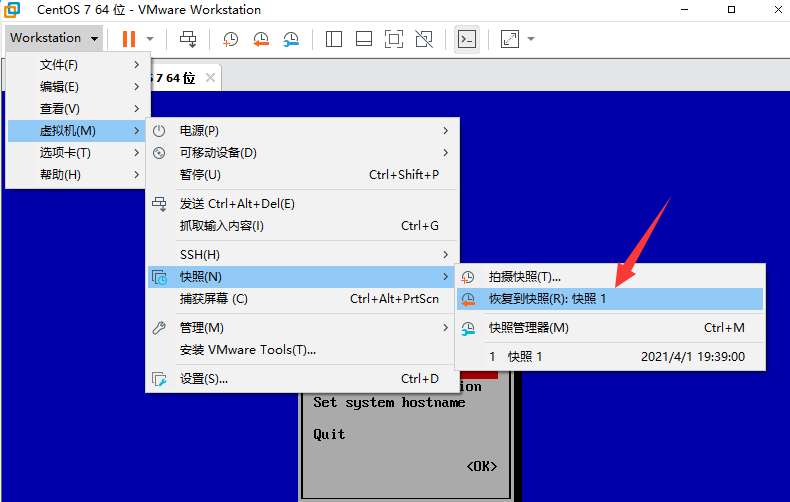
Task: Click the wrench-clock icon beside 快照管理器(M)
Action: [468, 328]
